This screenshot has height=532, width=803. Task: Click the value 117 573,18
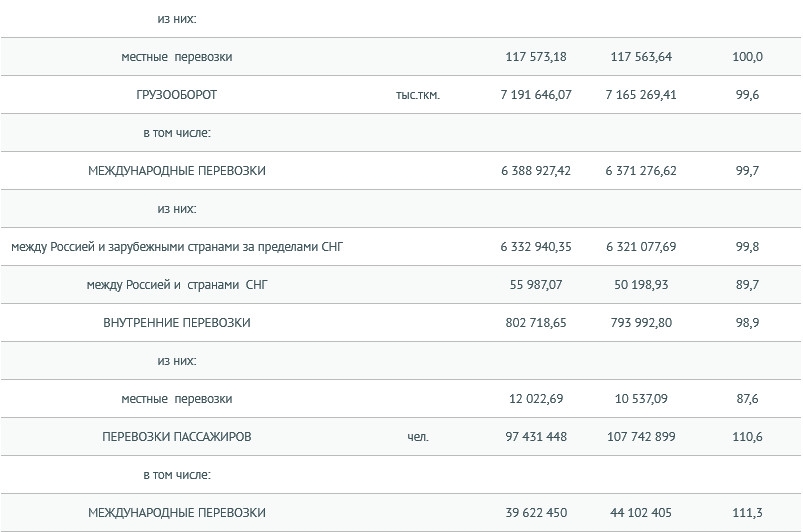pyautogui.click(x=536, y=57)
